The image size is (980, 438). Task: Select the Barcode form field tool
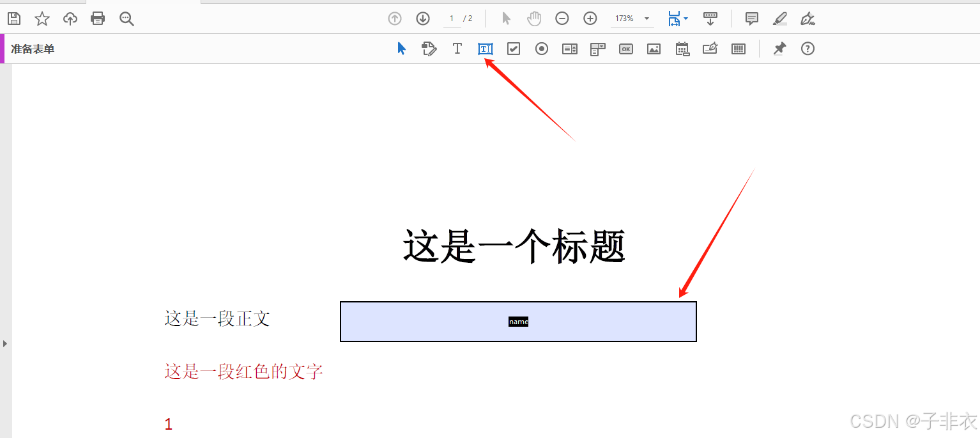pos(738,49)
